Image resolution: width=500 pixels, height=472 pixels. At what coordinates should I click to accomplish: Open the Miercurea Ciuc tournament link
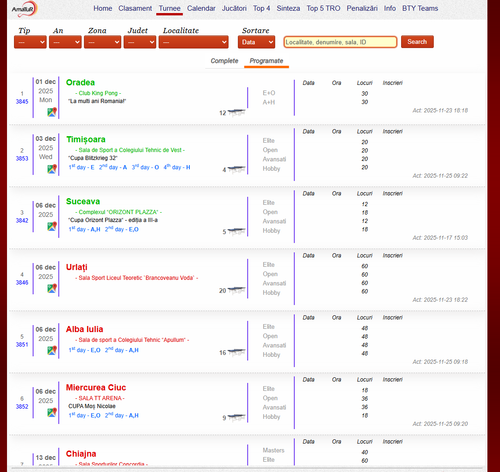pyautogui.click(x=96, y=388)
